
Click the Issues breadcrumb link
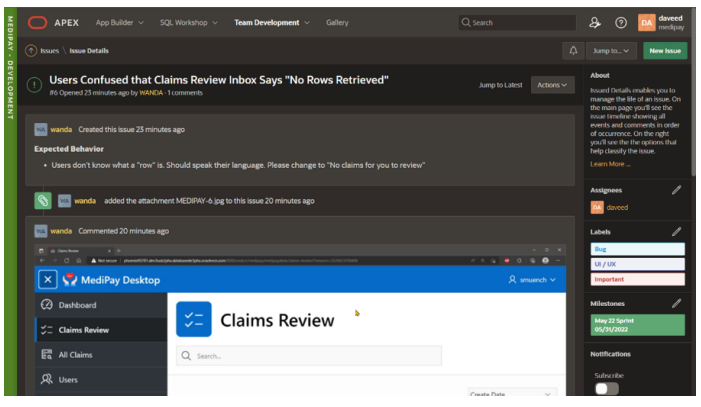click(x=50, y=51)
